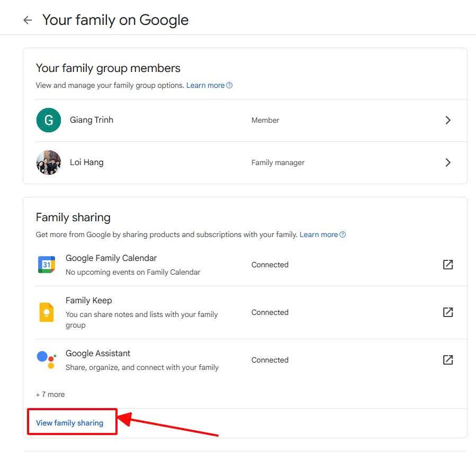This screenshot has width=476, height=452.
Task: Click the back arrow beside page title
Action: tap(28, 20)
